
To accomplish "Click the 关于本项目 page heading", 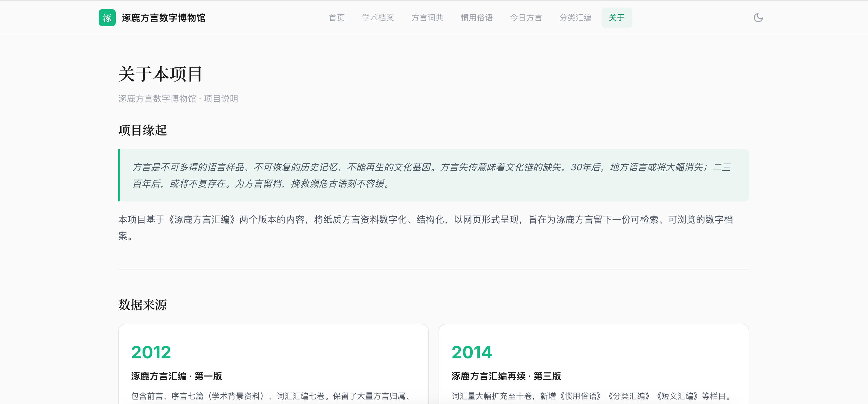I will pos(161,74).
